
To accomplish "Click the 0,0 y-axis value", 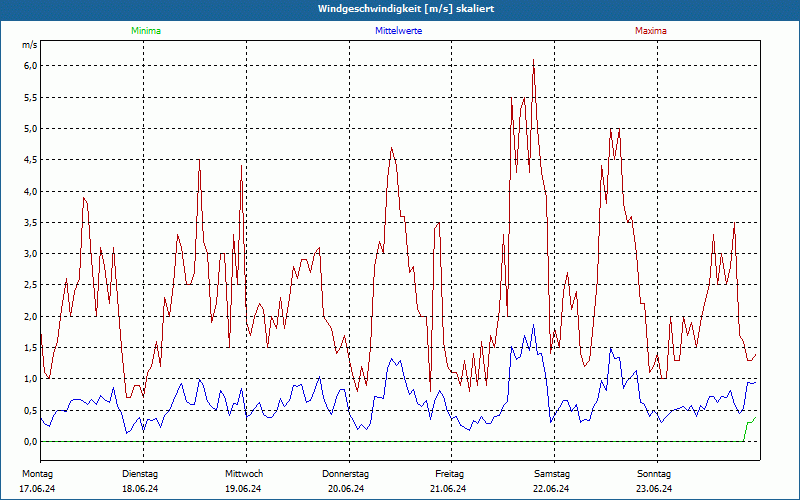I will [31, 441].
